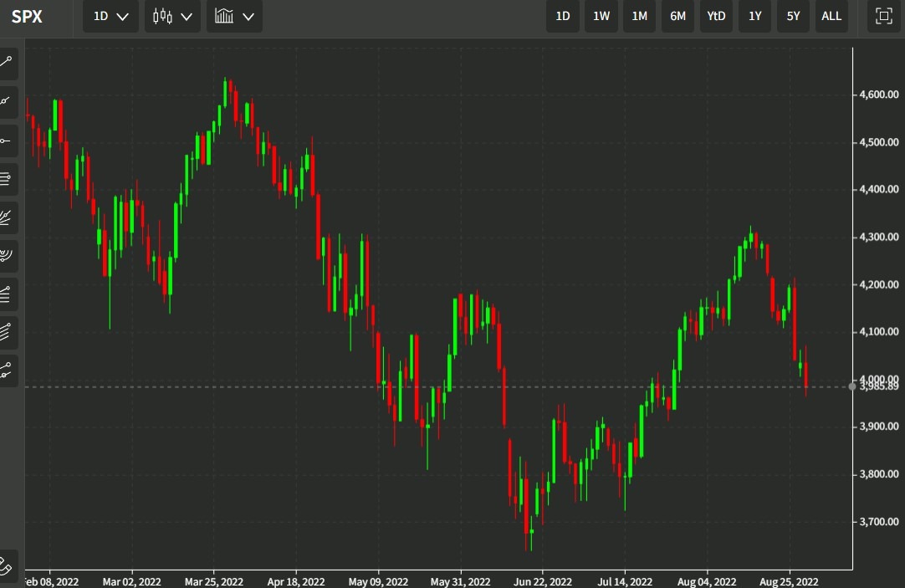This screenshot has width=905, height=588.
Task: Click the May 09, 2022 date label
Action: tap(378, 581)
